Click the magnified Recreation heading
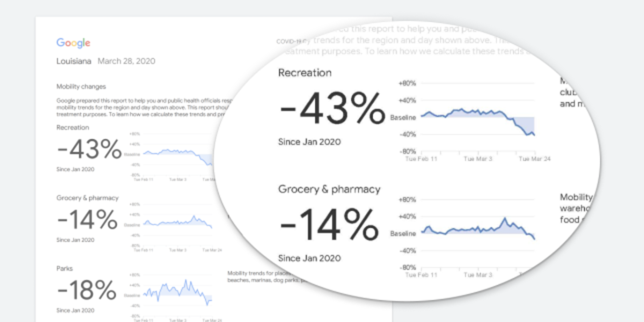 pos(305,73)
